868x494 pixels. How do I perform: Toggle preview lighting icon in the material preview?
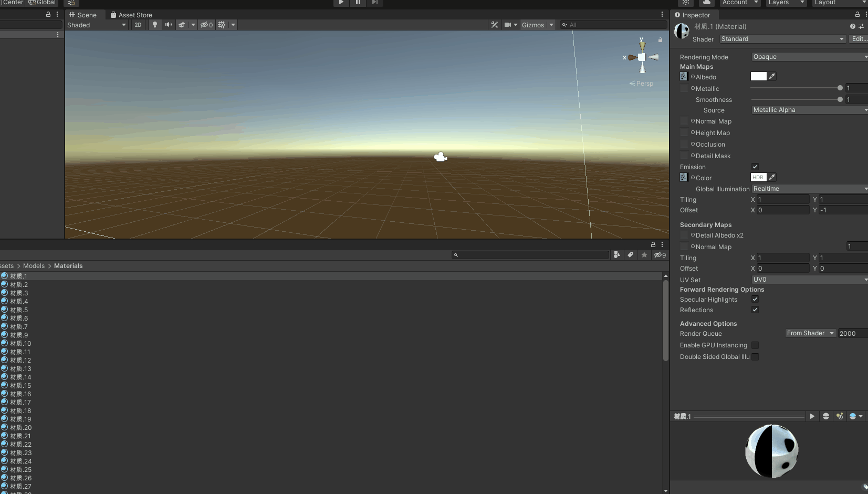tap(840, 416)
